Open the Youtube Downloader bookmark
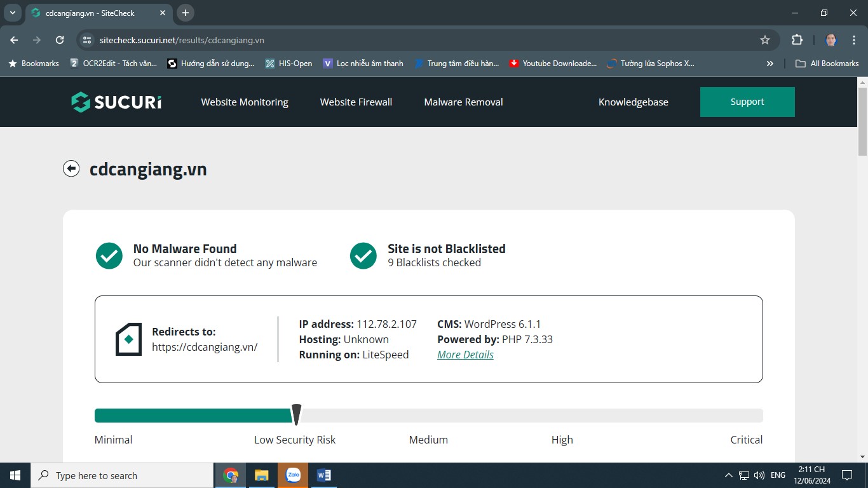The width and height of the screenshot is (868, 488). [553, 64]
